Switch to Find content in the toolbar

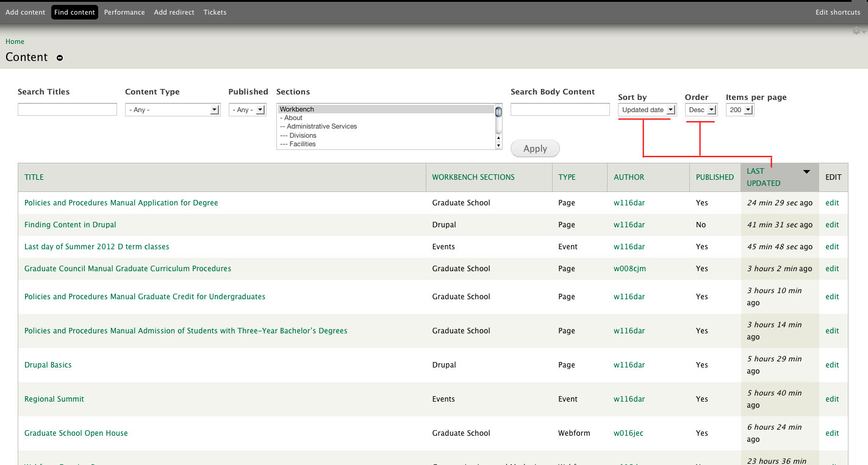(x=74, y=12)
